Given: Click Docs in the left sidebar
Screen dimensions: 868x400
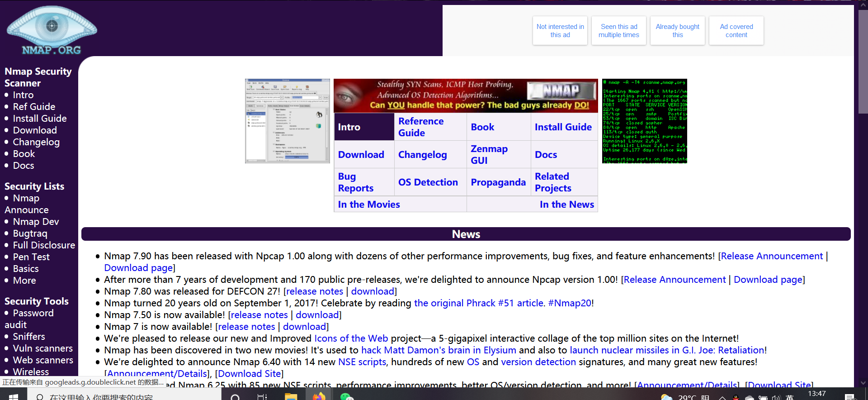Looking at the screenshot, I should (x=24, y=166).
